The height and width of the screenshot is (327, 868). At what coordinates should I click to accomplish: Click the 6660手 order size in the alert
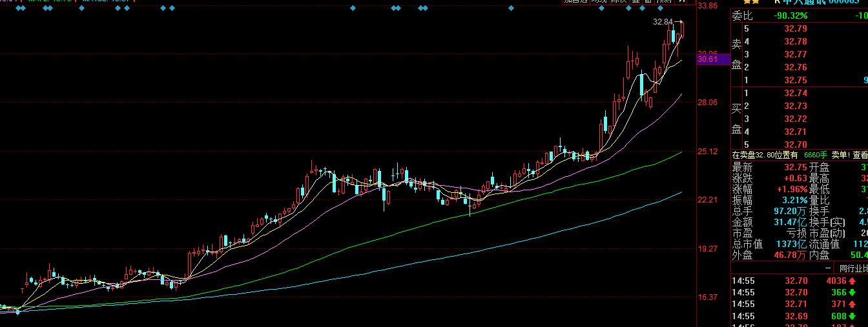coord(816,155)
